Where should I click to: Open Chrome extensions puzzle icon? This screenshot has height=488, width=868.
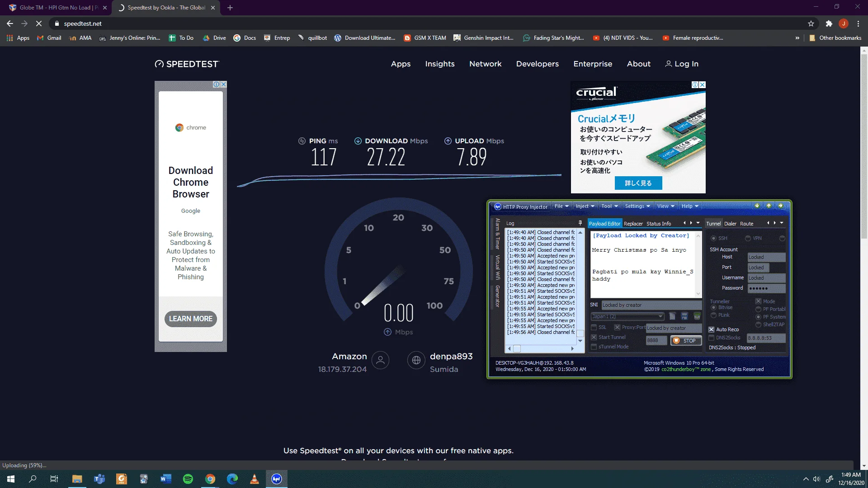(829, 23)
